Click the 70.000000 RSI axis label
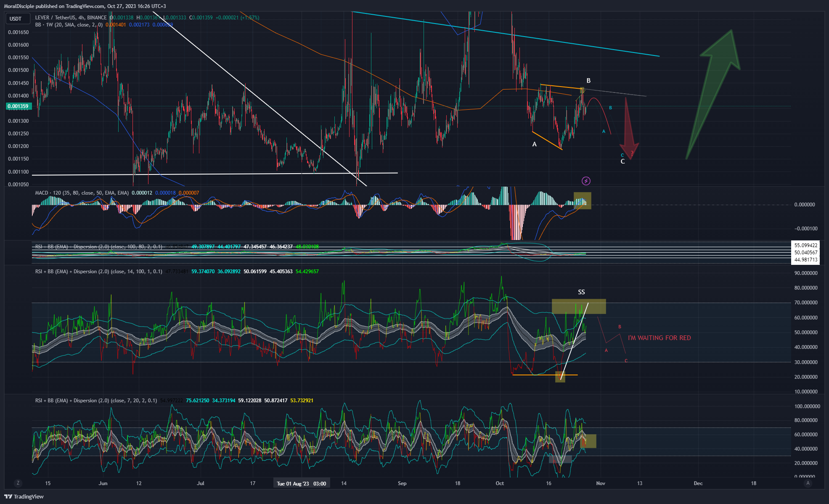 tap(806, 303)
